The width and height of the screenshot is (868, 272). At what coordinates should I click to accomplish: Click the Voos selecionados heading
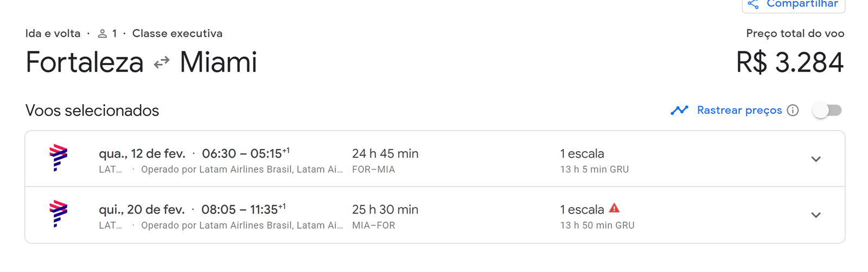(x=92, y=111)
